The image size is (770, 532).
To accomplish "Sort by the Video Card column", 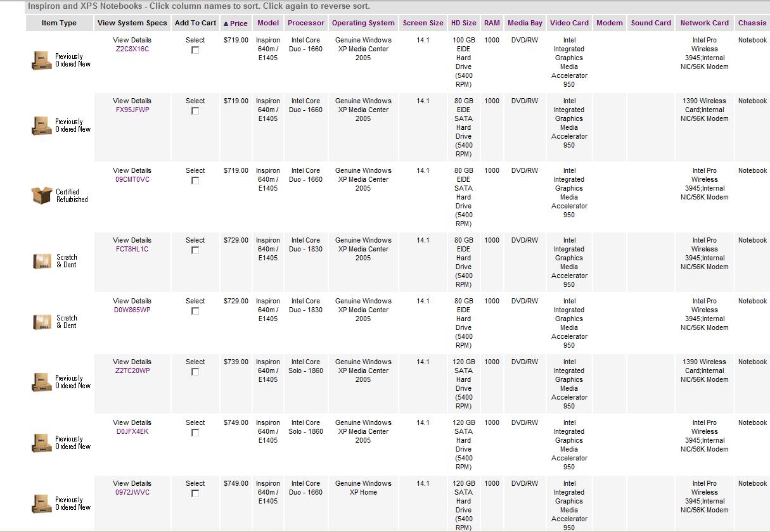I will coord(569,23).
